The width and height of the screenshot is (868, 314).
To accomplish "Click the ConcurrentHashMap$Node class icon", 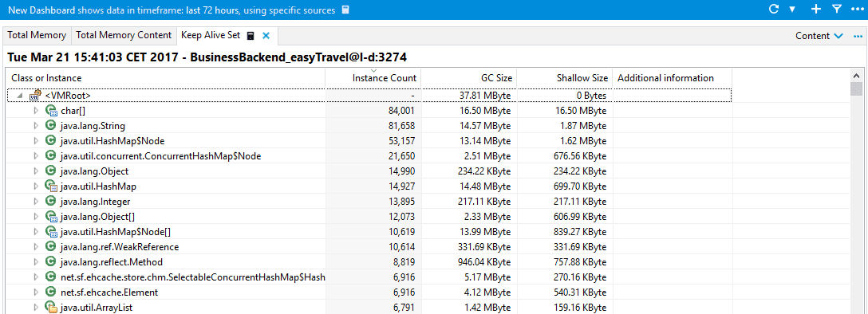I will point(51,156).
